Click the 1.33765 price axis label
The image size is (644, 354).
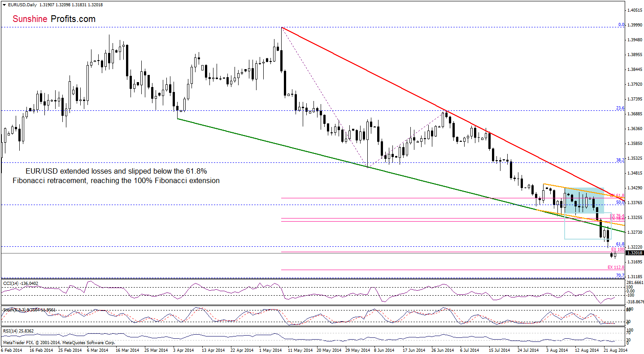tap(635, 203)
